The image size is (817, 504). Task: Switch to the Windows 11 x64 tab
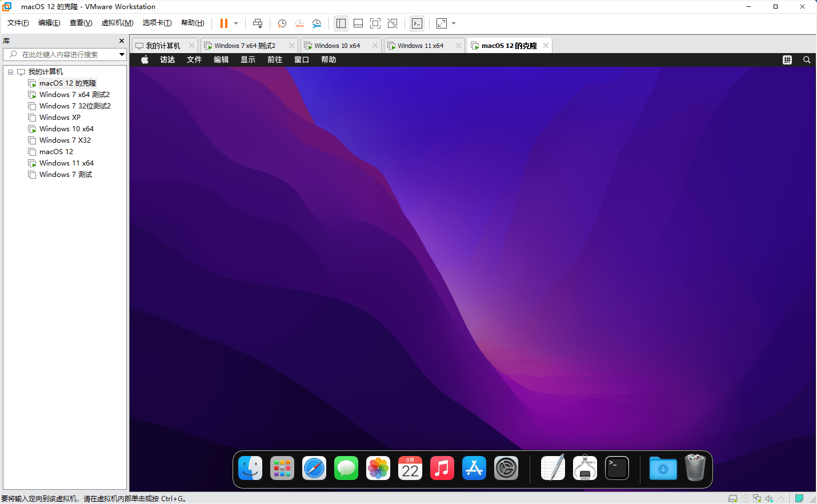click(420, 46)
